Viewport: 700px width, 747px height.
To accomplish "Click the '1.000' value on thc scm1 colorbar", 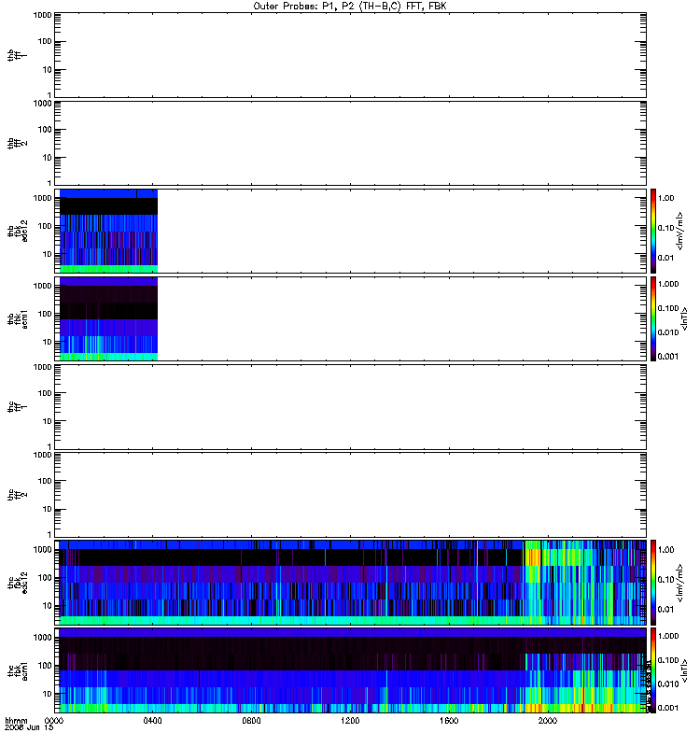I will (668, 636).
